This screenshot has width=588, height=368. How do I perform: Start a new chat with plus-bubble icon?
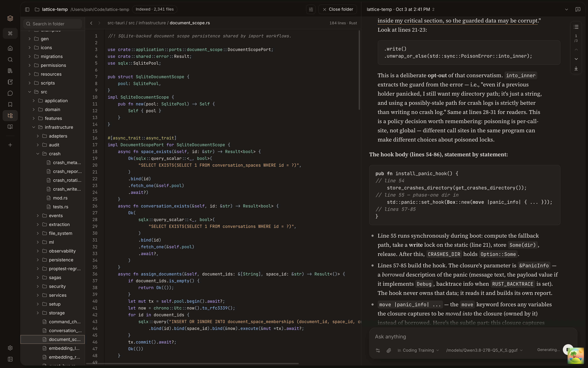pyautogui.click(x=578, y=9)
